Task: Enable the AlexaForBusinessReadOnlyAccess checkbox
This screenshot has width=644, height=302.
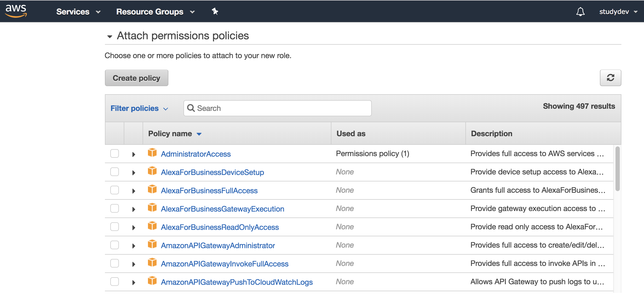Action: pyautogui.click(x=115, y=227)
